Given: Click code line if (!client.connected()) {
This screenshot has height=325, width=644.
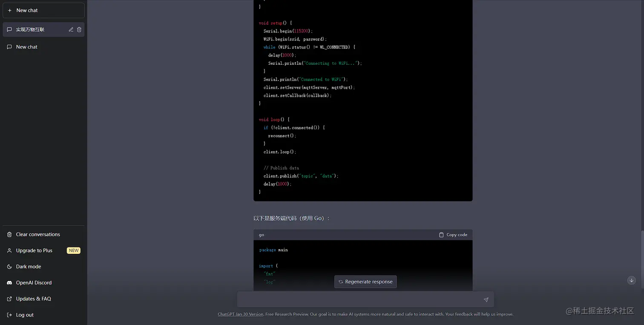Looking at the screenshot, I should coord(294,128).
